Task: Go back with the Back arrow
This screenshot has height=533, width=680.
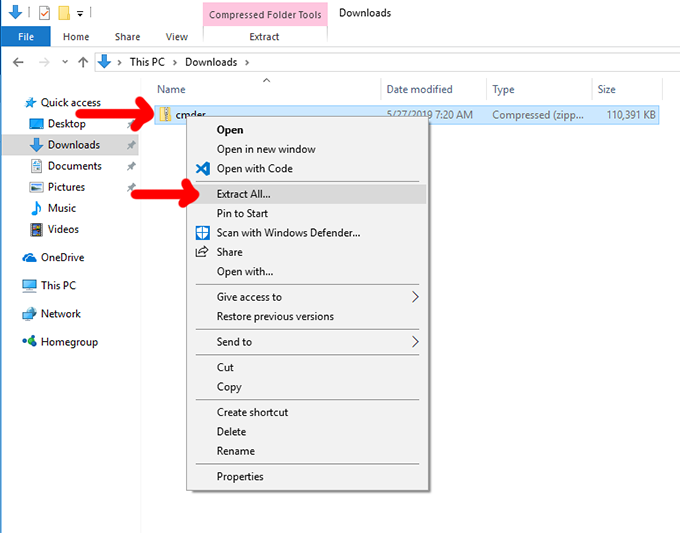Action: click(x=18, y=62)
